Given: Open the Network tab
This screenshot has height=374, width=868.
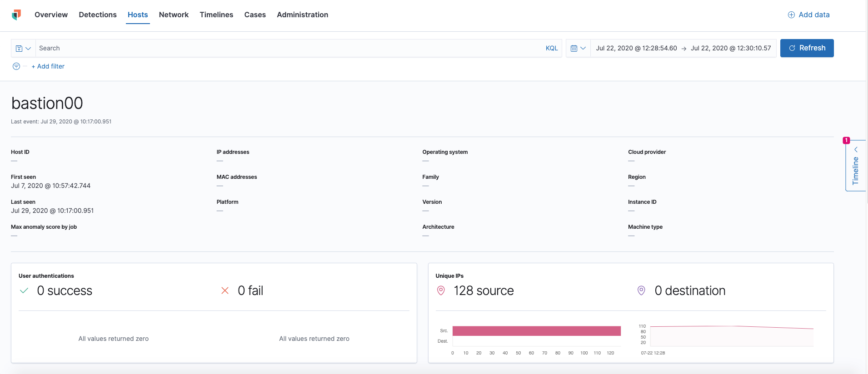Looking at the screenshot, I should tap(174, 15).
